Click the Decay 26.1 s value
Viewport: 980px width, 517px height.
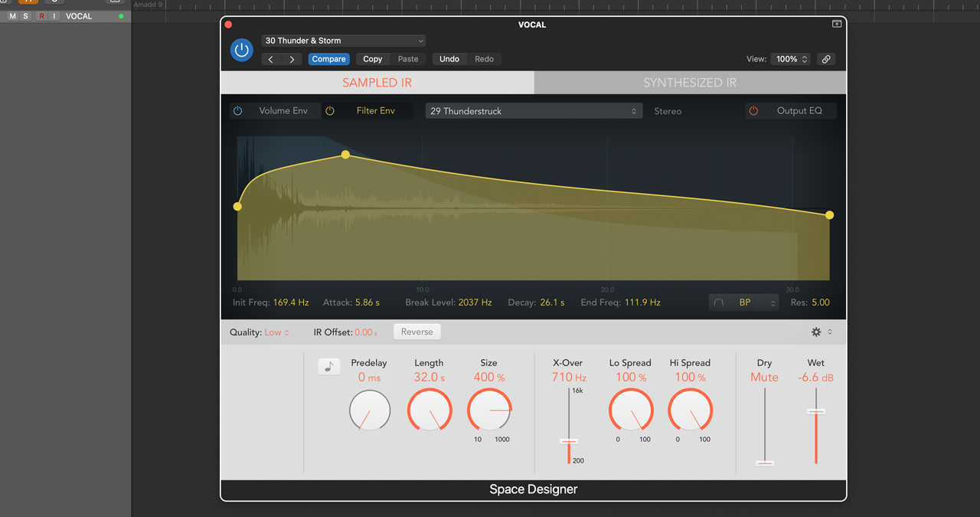click(552, 303)
